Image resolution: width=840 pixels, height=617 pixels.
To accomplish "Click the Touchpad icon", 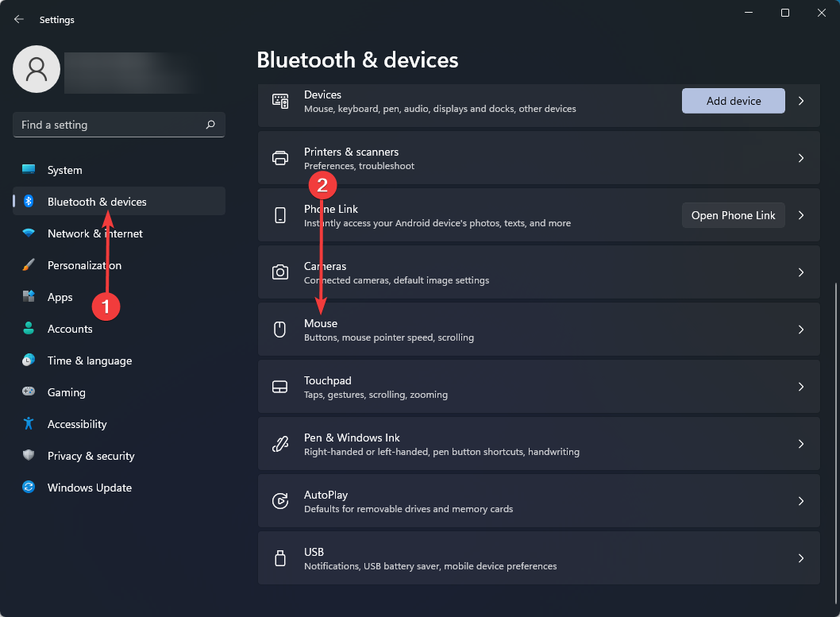I will pos(279,387).
